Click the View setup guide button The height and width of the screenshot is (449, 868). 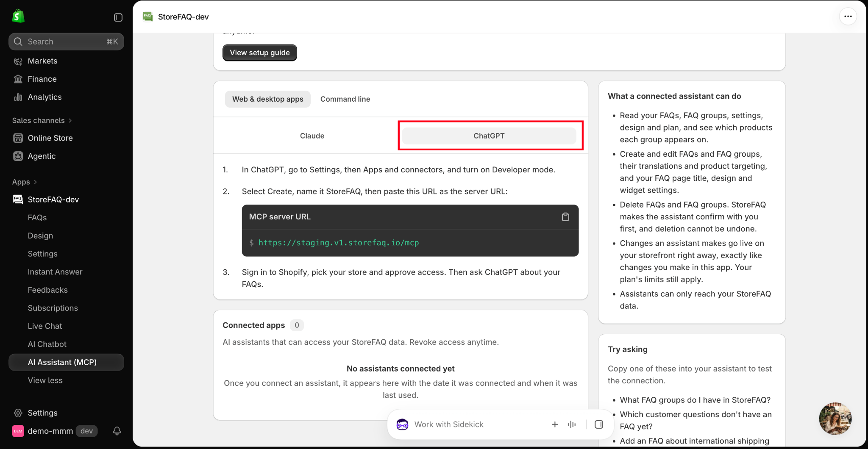pos(260,53)
